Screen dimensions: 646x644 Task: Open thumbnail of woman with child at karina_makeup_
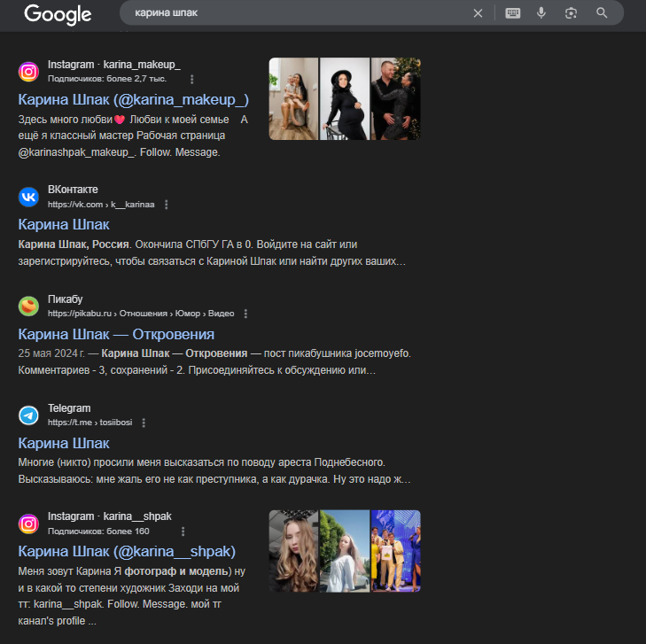point(293,99)
